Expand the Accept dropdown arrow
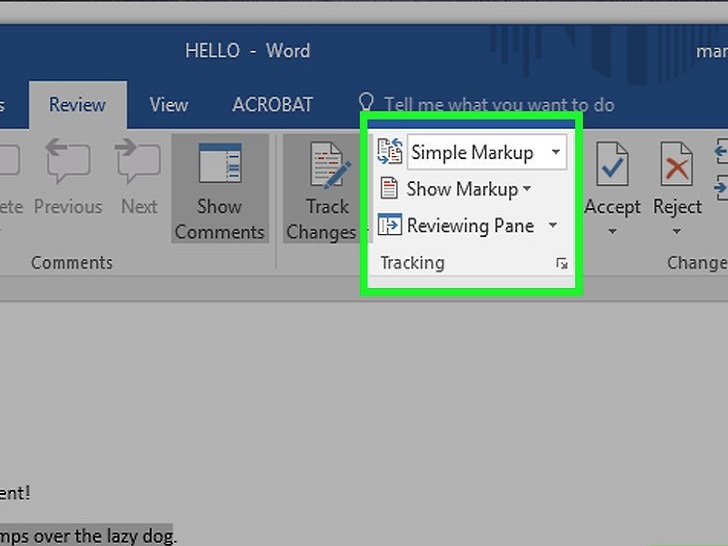The width and height of the screenshot is (728, 546). (612, 231)
